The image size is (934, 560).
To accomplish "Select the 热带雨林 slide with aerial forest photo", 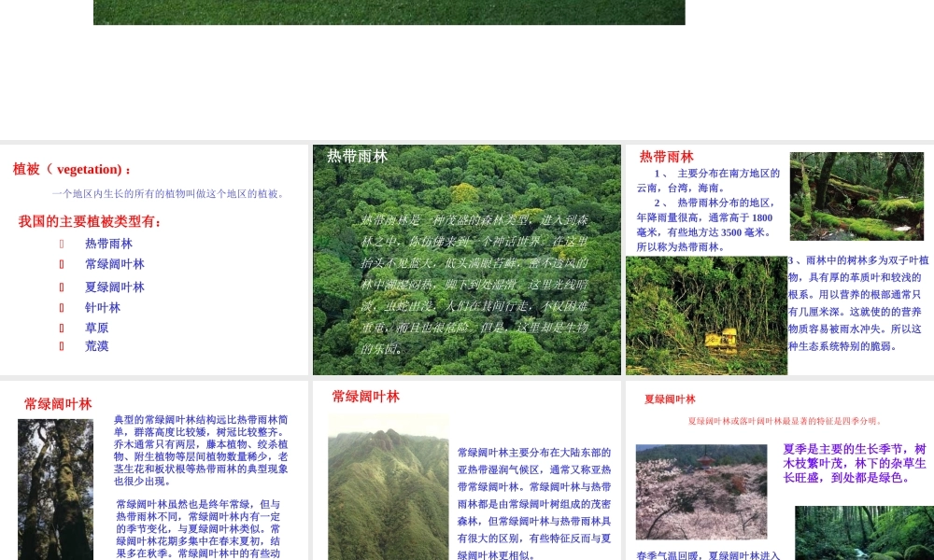I will pyautogui.click(x=466, y=259).
